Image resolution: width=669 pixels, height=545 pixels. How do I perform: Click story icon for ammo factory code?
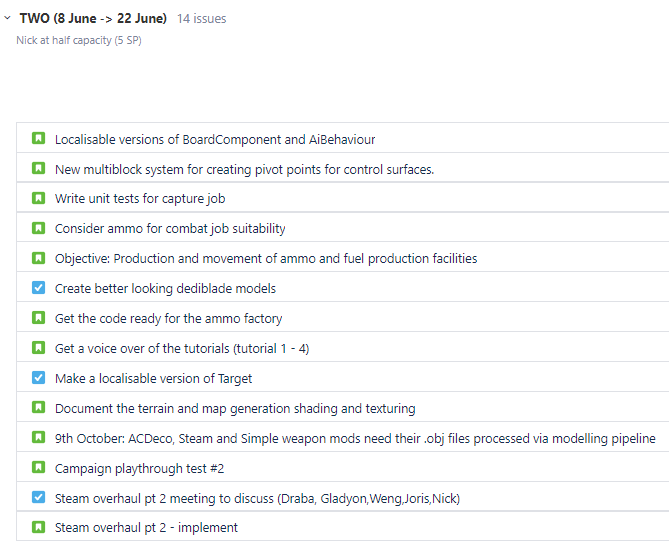[38, 318]
